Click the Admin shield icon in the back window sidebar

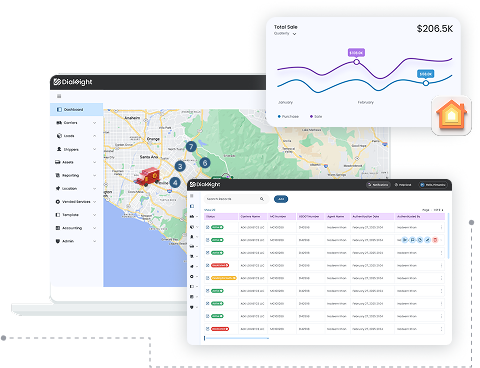(x=58, y=241)
